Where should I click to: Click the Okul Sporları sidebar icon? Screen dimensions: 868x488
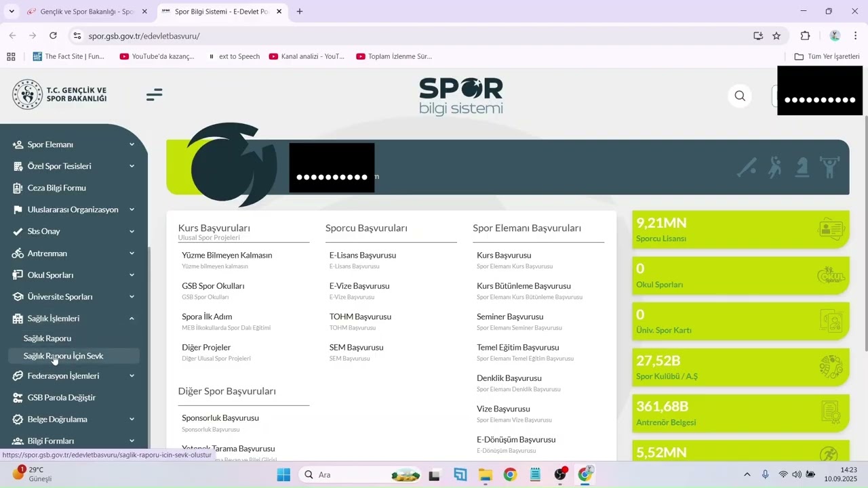[x=18, y=275]
